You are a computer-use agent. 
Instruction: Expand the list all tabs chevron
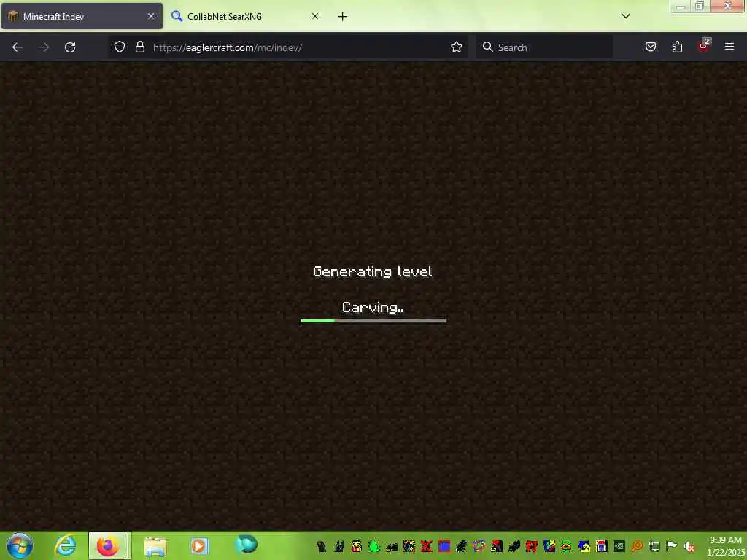pos(626,16)
